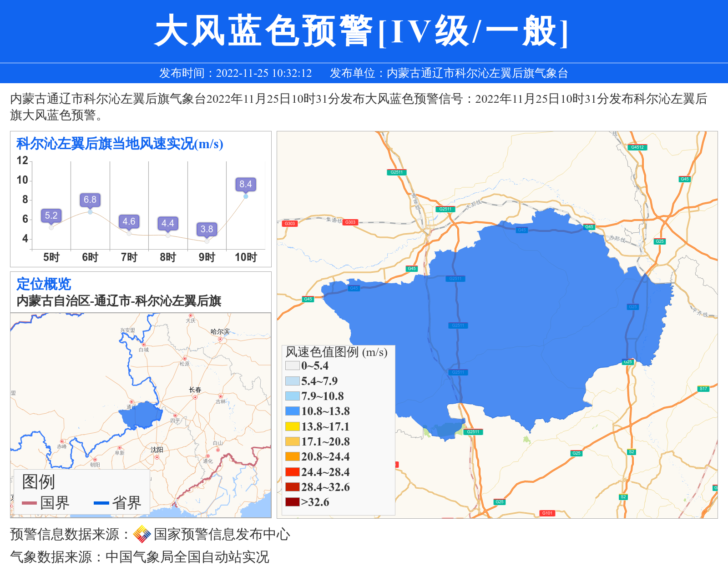The height and width of the screenshot is (571, 728).
Task: Select the yellow 13.8~17.1 legend swatch
Action: click(292, 426)
